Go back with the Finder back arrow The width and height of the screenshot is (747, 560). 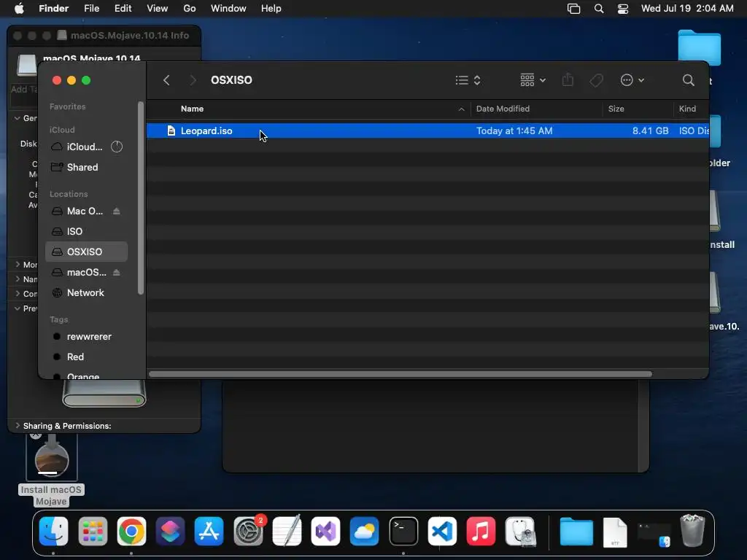point(166,80)
